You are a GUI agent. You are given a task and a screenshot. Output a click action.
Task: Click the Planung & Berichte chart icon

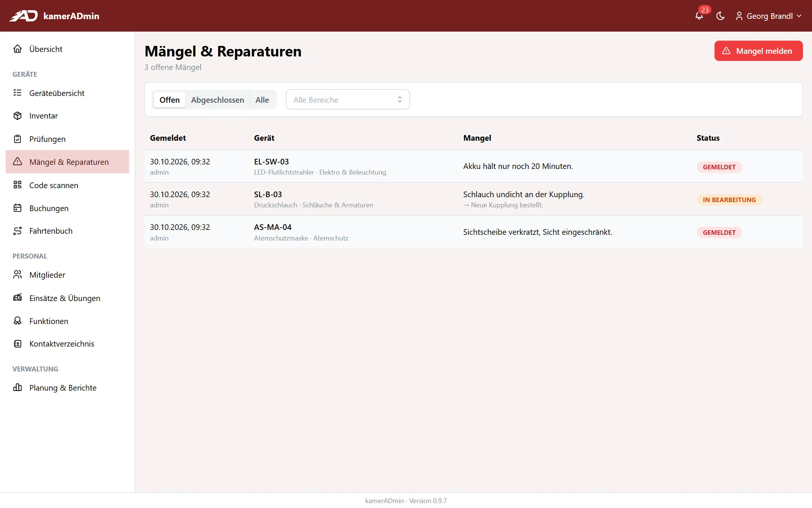click(17, 388)
